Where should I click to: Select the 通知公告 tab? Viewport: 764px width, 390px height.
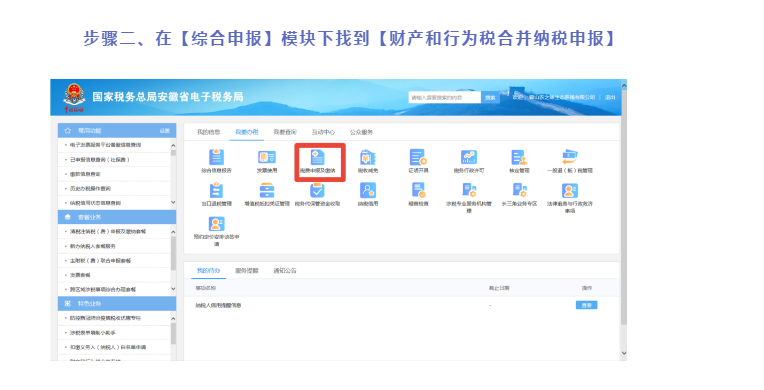[x=285, y=271]
